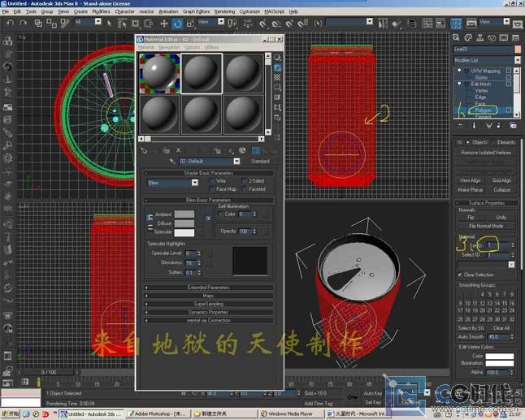This screenshot has height=420, width=525.
Task: Switch to the Display command panel tab
Action: pos(504,37)
